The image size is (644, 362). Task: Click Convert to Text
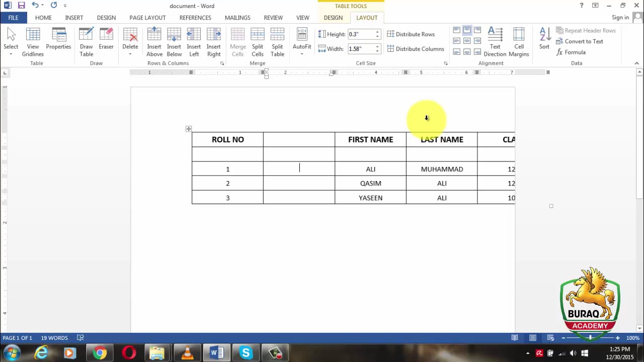coord(580,41)
